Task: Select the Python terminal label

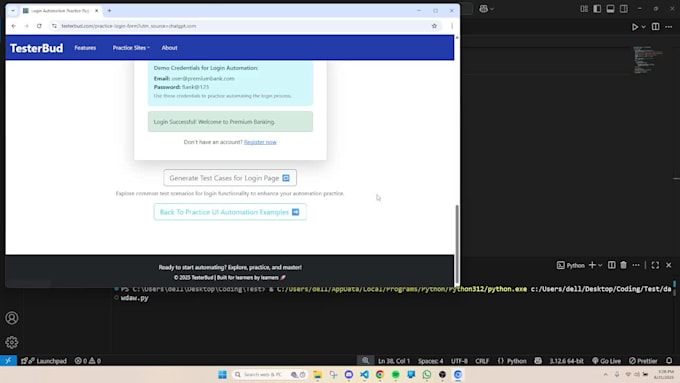Action: 571,265
